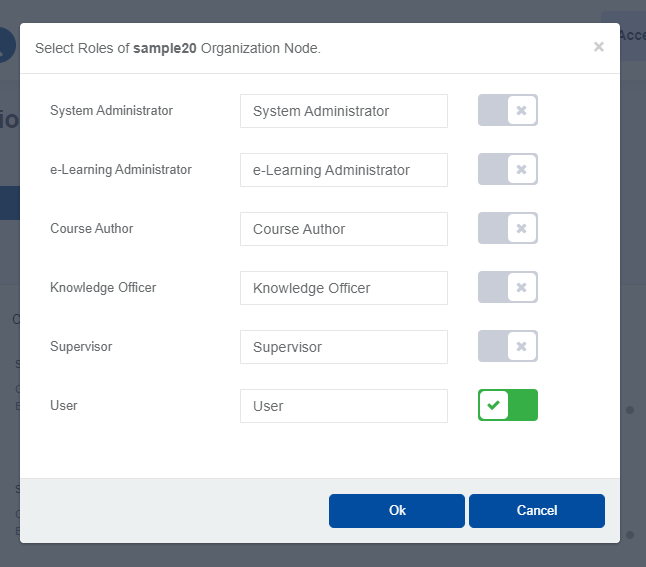Image resolution: width=646 pixels, height=567 pixels.
Task: Click inside the Course Author text box
Action: (x=343, y=229)
